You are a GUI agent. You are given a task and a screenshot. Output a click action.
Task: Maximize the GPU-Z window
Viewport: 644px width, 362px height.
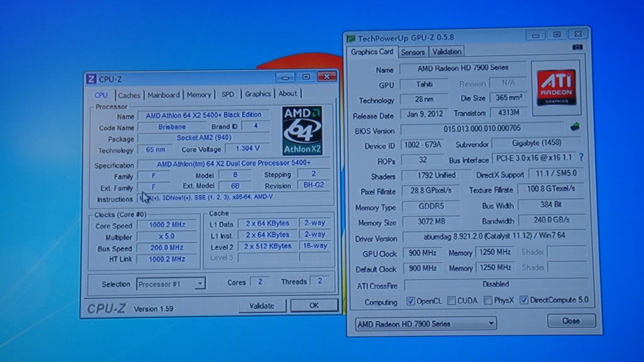(557, 35)
